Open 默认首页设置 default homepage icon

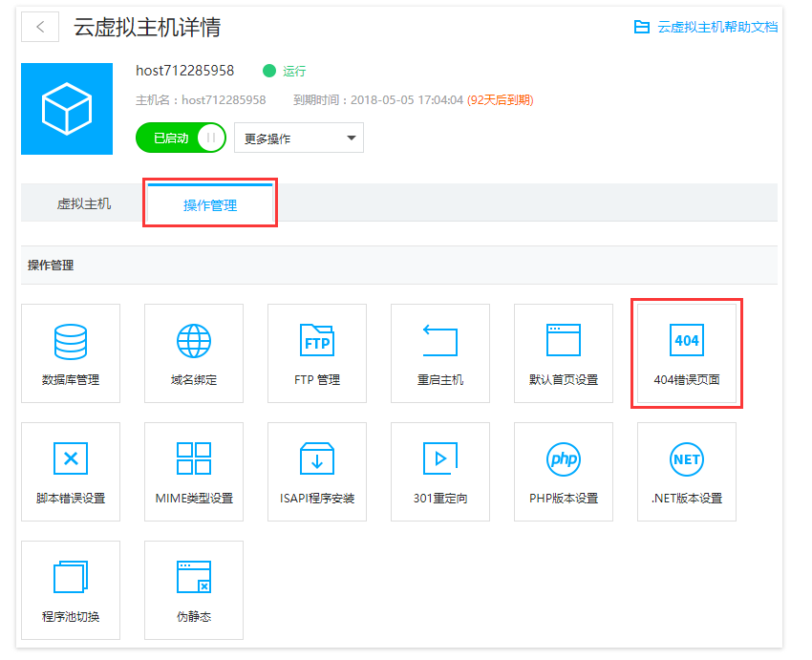tap(564, 341)
